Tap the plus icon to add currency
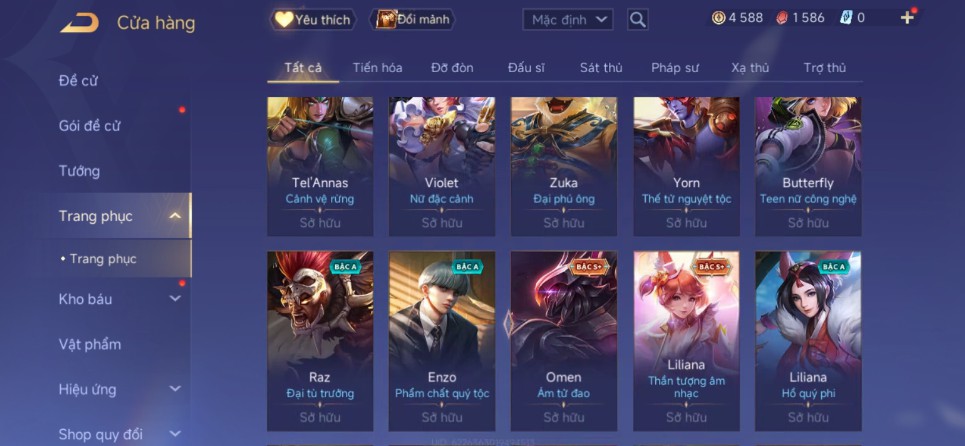The image size is (965, 446). (x=907, y=18)
